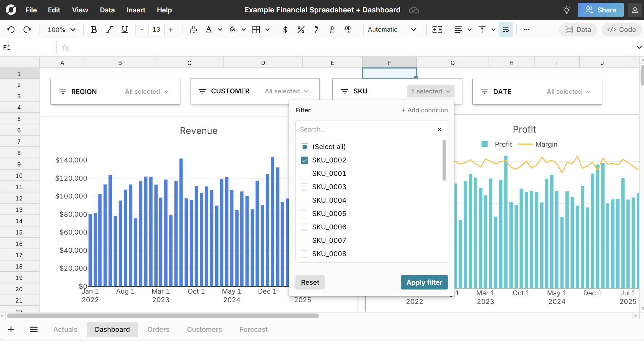
Task: Apply currency format to selection
Action: click(285, 30)
